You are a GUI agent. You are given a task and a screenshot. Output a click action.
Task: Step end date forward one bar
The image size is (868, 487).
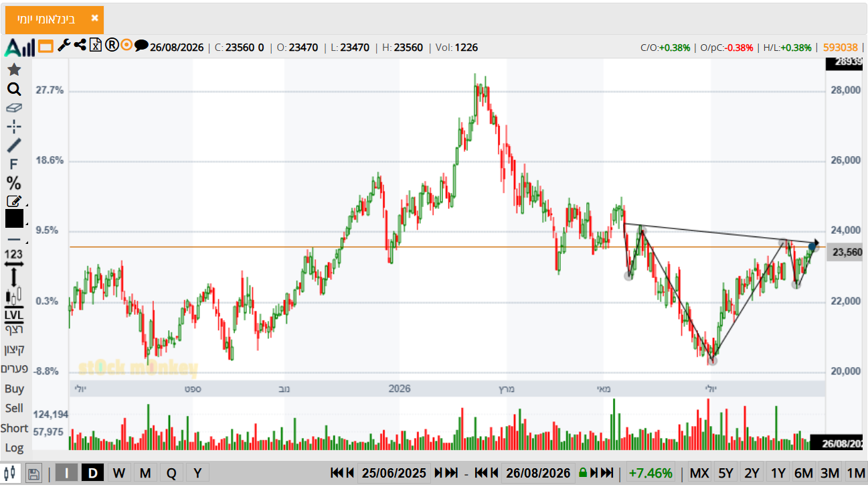click(x=594, y=473)
